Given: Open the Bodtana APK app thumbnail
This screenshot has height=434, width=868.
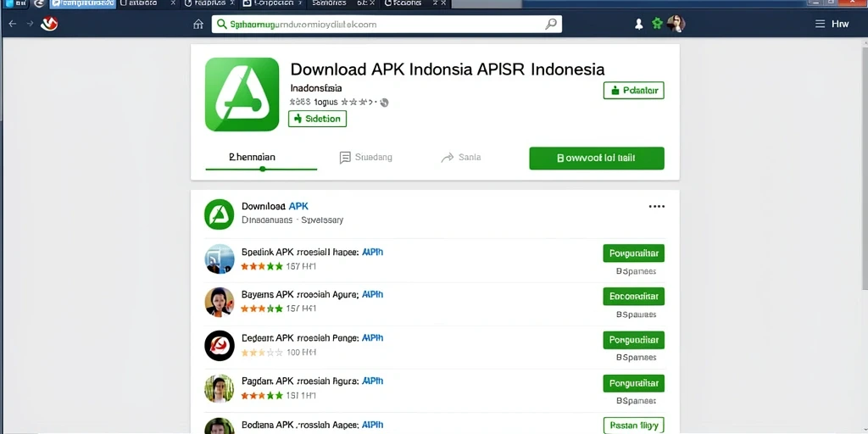Looking at the screenshot, I should tap(220, 426).
